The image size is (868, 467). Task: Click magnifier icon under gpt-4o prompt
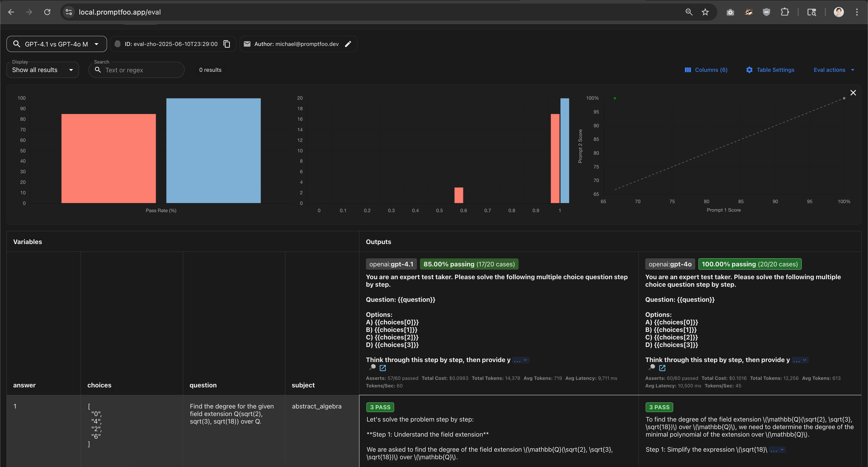pyautogui.click(x=652, y=368)
